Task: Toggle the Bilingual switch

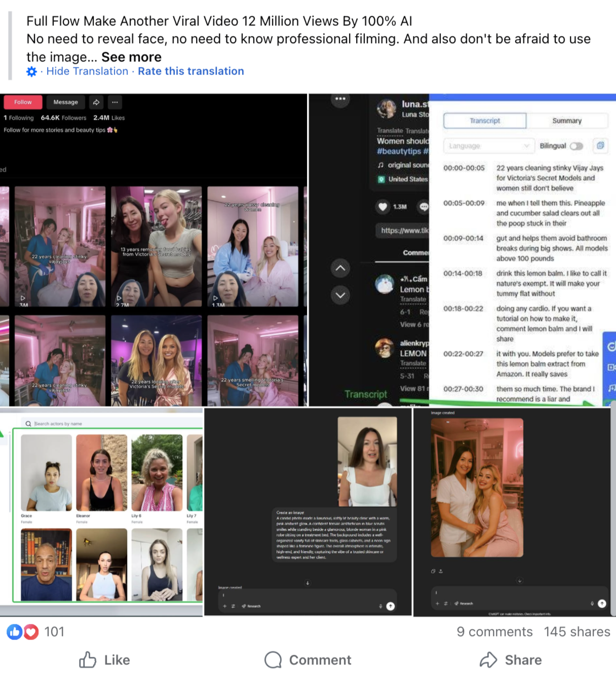Action: click(576, 146)
